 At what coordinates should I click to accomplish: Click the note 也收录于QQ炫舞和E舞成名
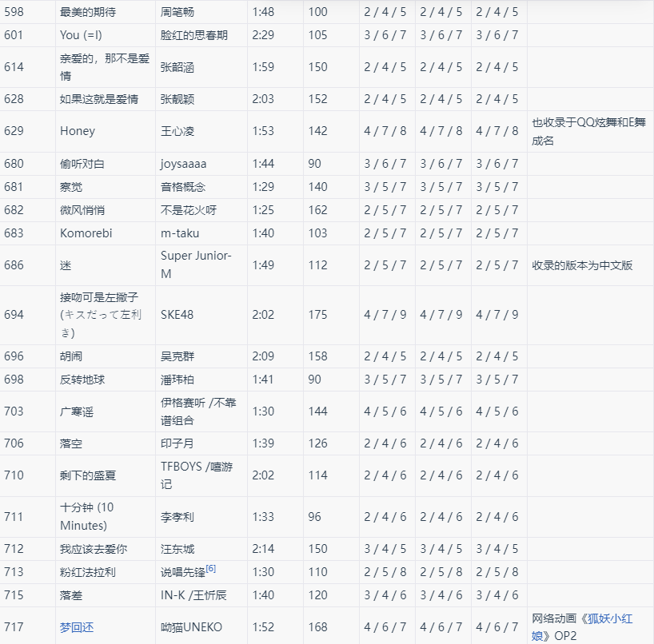pyautogui.click(x=588, y=131)
